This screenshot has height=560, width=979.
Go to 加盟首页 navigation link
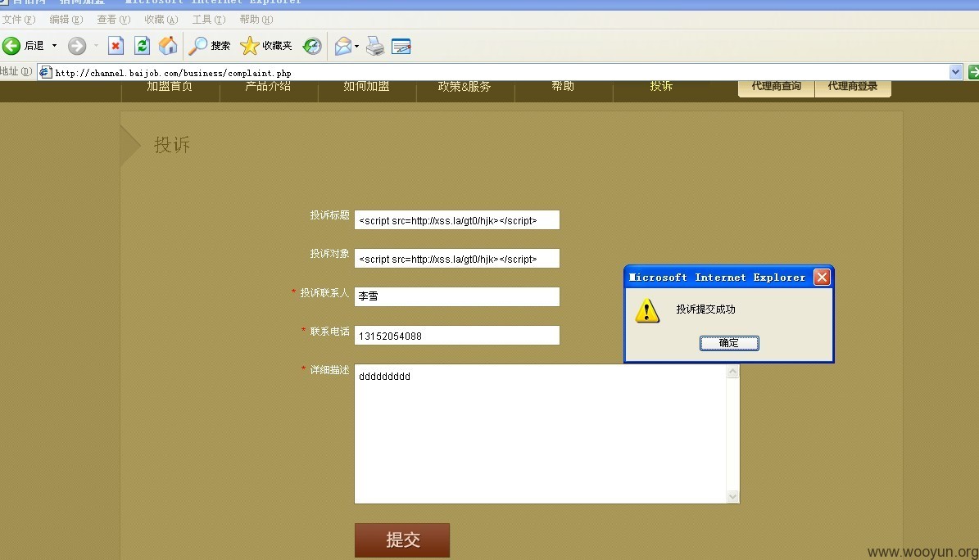pyautogui.click(x=170, y=86)
